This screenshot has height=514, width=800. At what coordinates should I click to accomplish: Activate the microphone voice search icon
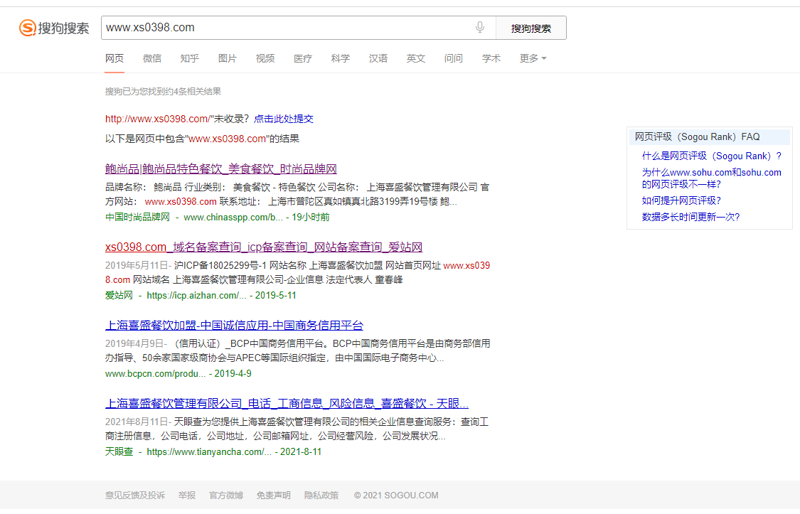tap(480, 27)
